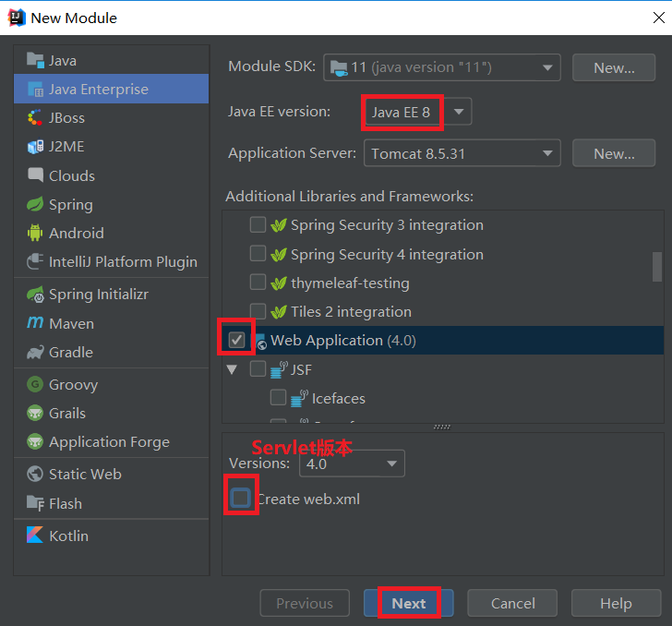Click Spring Security 3 leaf icon

pyautogui.click(x=279, y=225)
